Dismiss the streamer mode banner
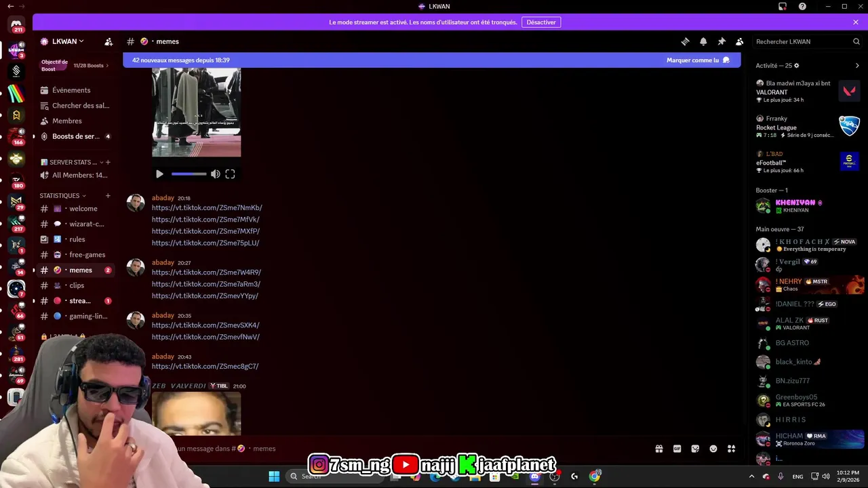The image size is (868, 488). click(856, 22)
